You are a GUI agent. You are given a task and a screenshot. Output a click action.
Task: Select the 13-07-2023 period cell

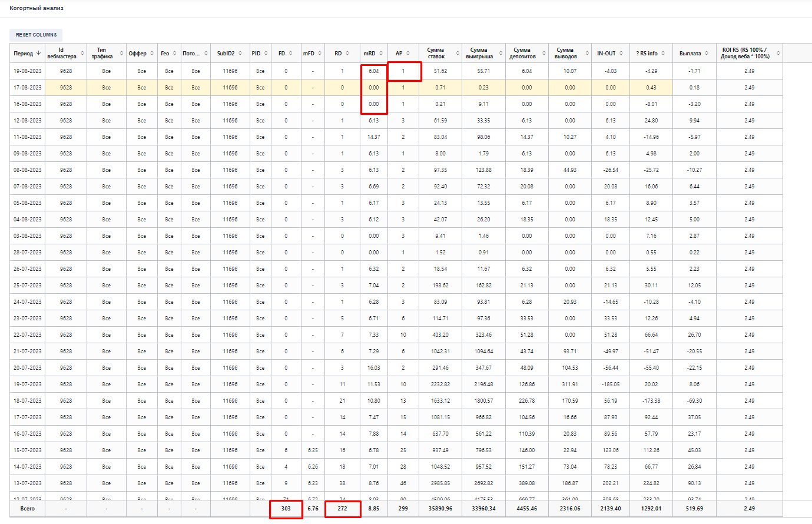pos(28,483)
